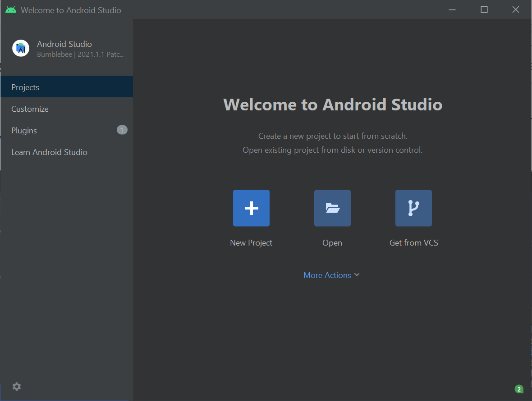Click the Android Studio logo avatar
532x401 pixels.
click(21, 48)
